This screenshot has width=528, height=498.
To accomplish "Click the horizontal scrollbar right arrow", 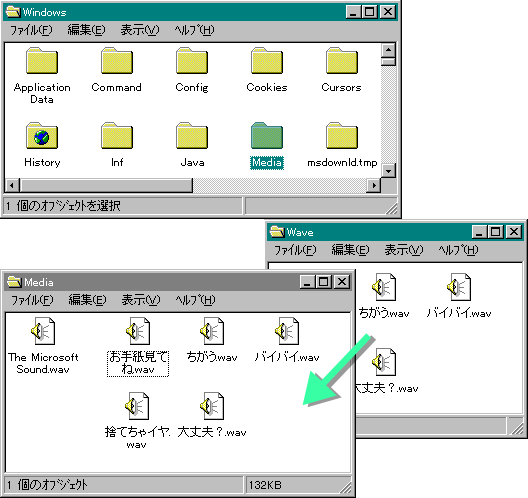I will point(374,185).
